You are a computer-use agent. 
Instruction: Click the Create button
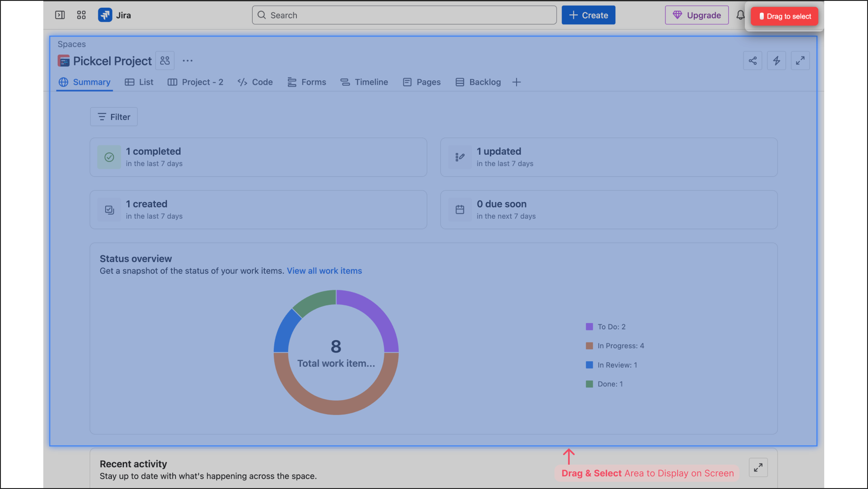(588, 15)
